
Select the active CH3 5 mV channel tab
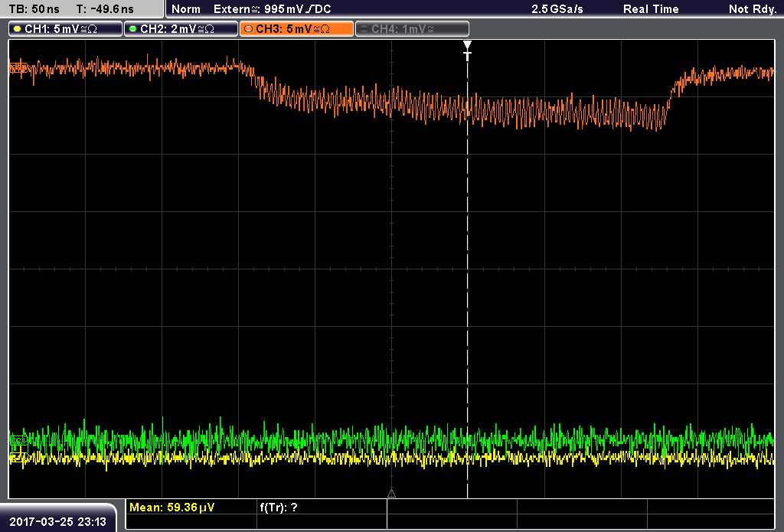[x=296, y=29]
